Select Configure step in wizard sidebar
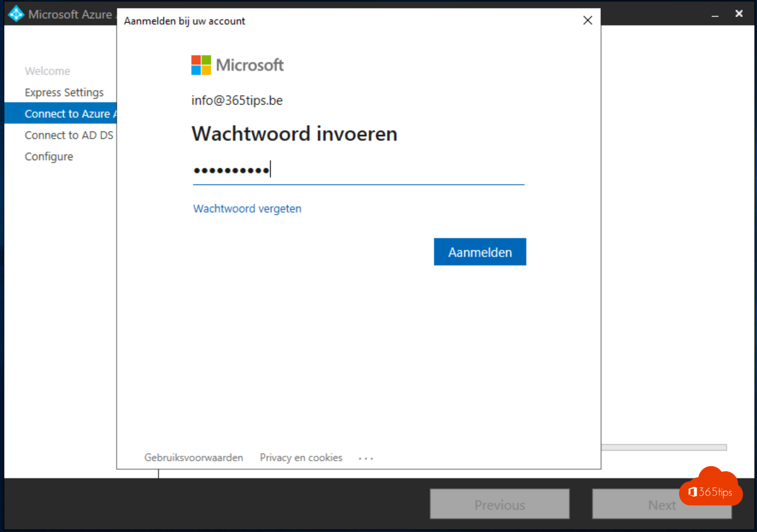Image resolution: width=757 pixels, height=532 pixels. [x=49, y=156]
